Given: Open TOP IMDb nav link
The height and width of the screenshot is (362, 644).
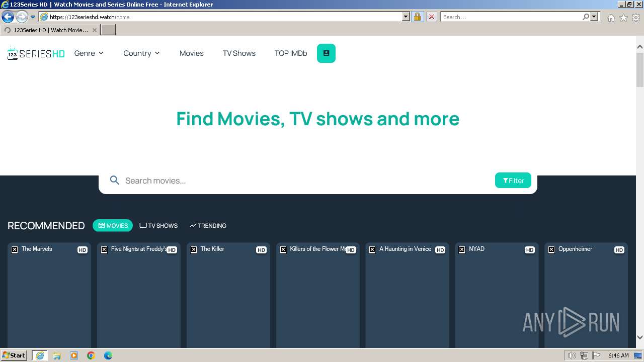Looking at the screenshot, I should (291, 53).
